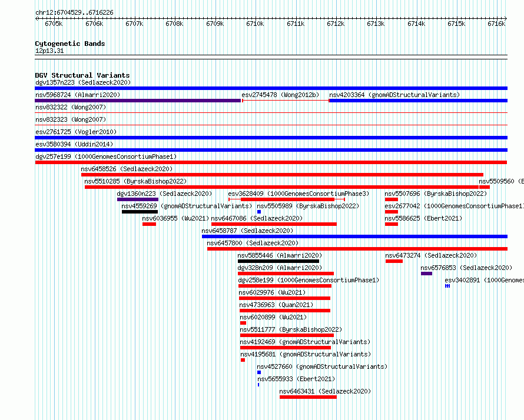Open esv3628409 (1000GenomesConsortiumPhase3) label

299,194
